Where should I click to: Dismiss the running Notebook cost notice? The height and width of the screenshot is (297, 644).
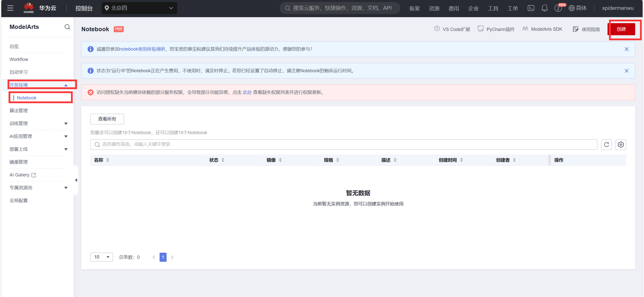pos(626,71)
